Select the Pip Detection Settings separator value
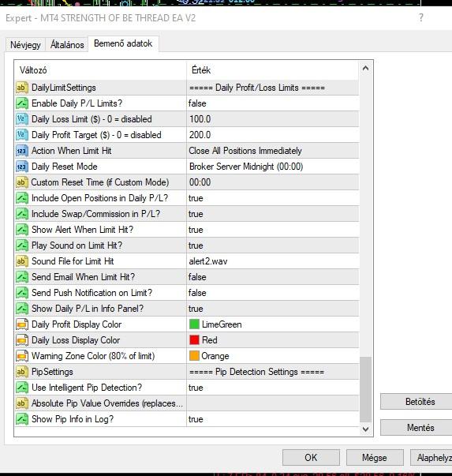Viewport: 452px width, 476px height. [x=273, y=372]
